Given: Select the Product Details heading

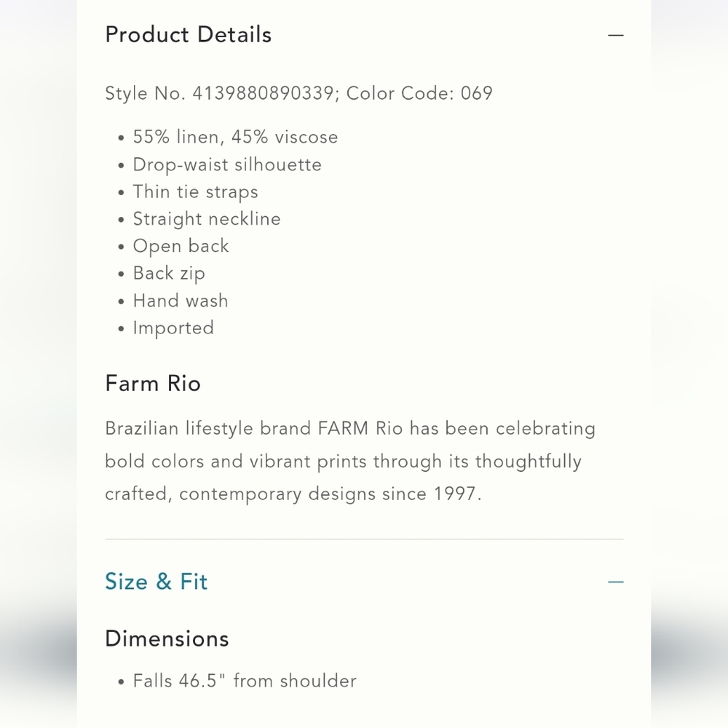Looking at the screenshot, I should pyautogui.click(x=188, y=35).
